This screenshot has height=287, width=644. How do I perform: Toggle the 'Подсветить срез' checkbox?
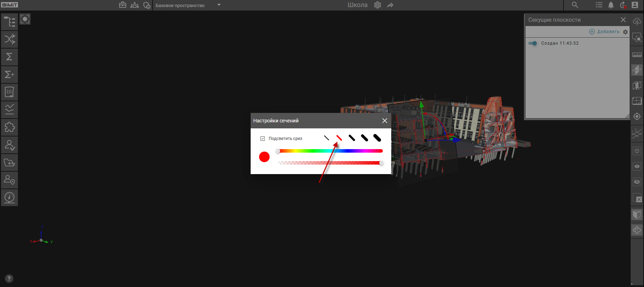tap(263, 139)
